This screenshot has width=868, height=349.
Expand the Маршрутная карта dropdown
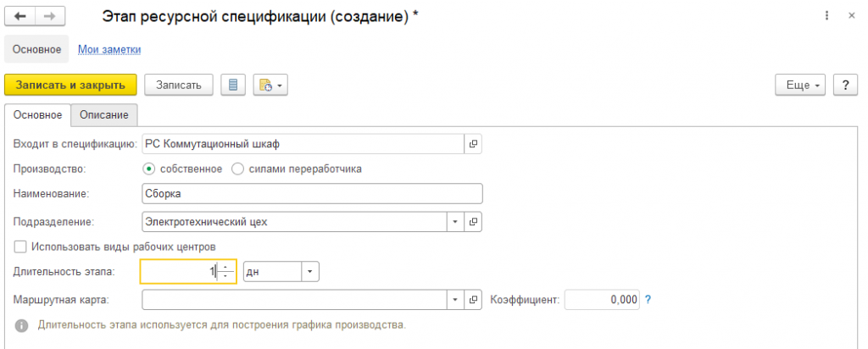455,300
